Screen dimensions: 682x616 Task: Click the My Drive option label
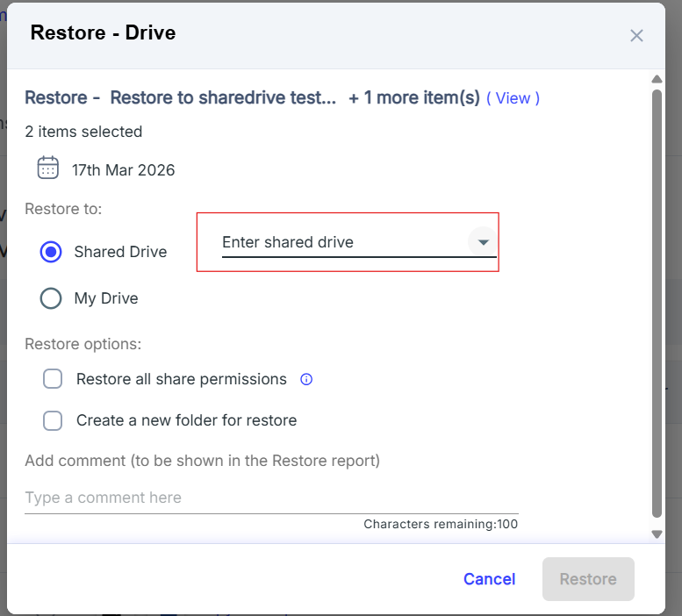[x=106, y=298]
